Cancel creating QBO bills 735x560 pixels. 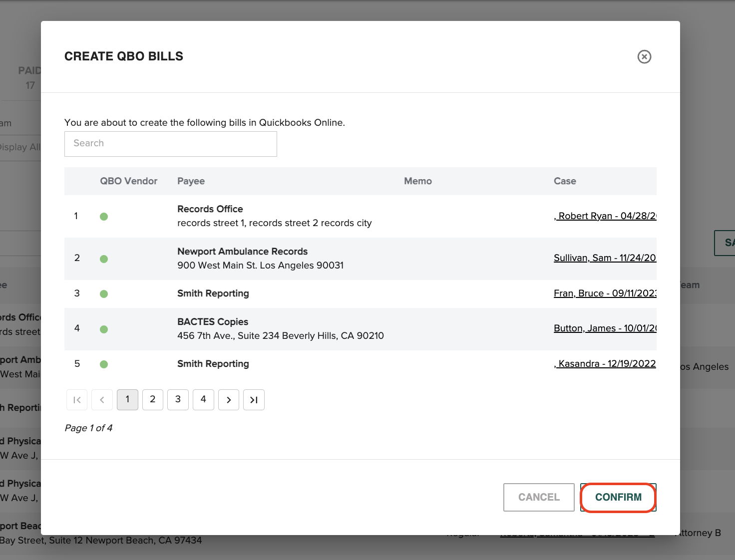[x=539, y=497]
